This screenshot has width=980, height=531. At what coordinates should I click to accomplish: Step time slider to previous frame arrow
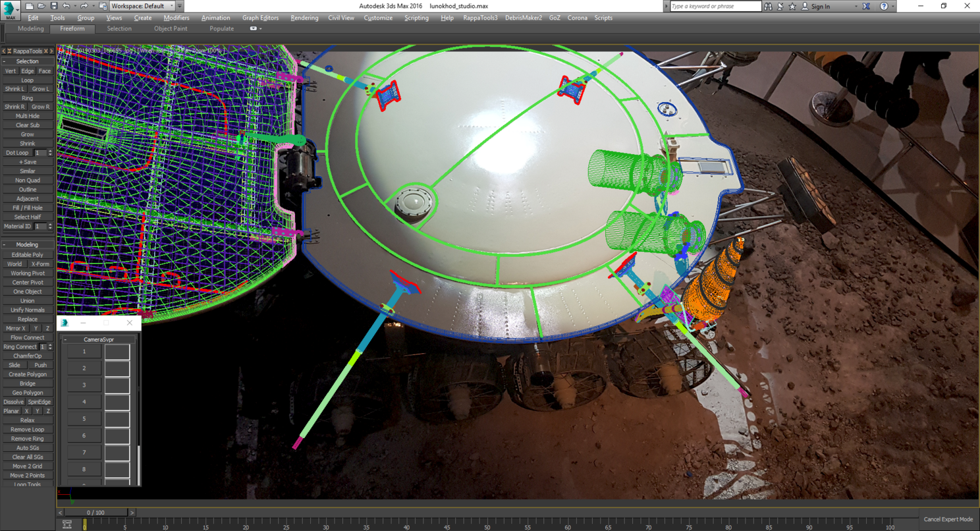click(61, 513)
